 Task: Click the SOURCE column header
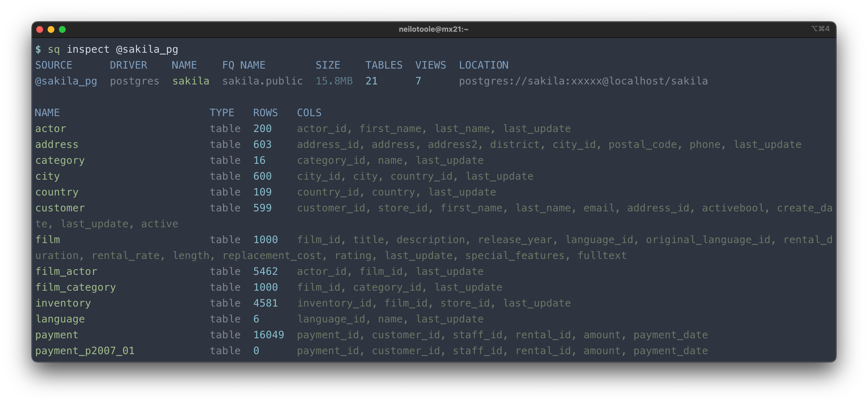click(x=54, y=65)
